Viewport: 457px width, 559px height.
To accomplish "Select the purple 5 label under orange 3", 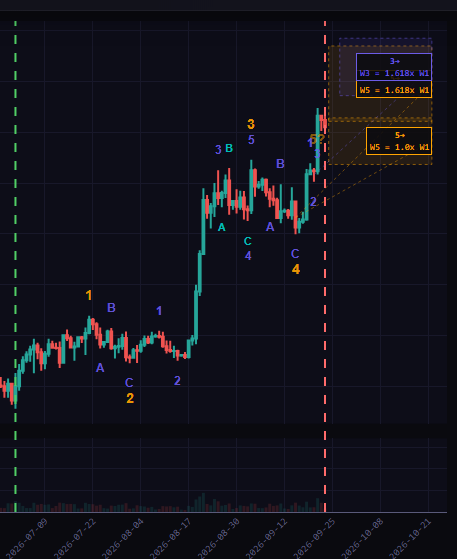I will click(251, 140).
